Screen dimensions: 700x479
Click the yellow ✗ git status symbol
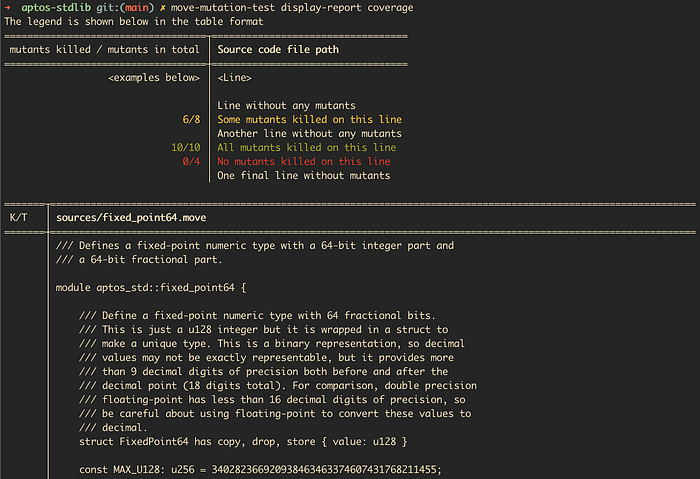pyautogui.click(x=150, y=8)
